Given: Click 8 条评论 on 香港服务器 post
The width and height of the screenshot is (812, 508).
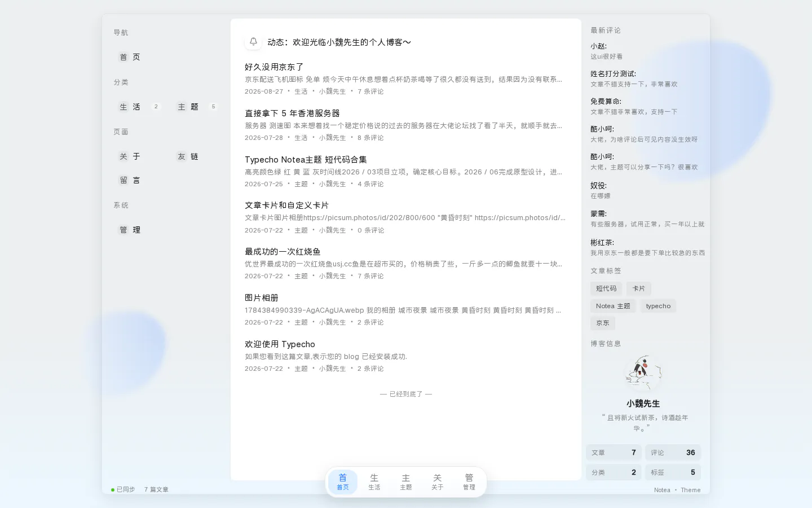Looking at the screenshot, I should pyautogui.click(x=370, y=138).
